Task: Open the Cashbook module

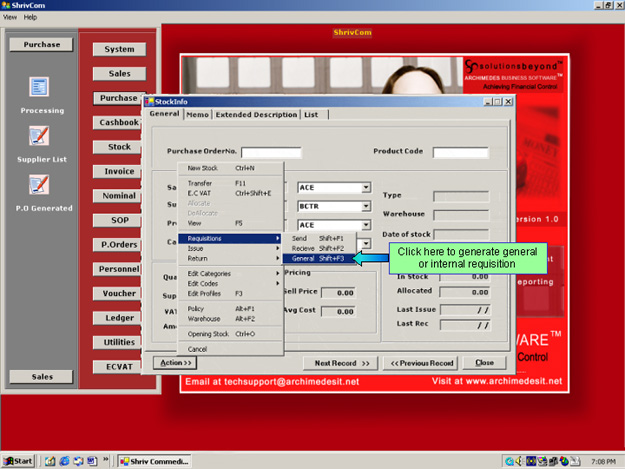Action: [118, 122]
